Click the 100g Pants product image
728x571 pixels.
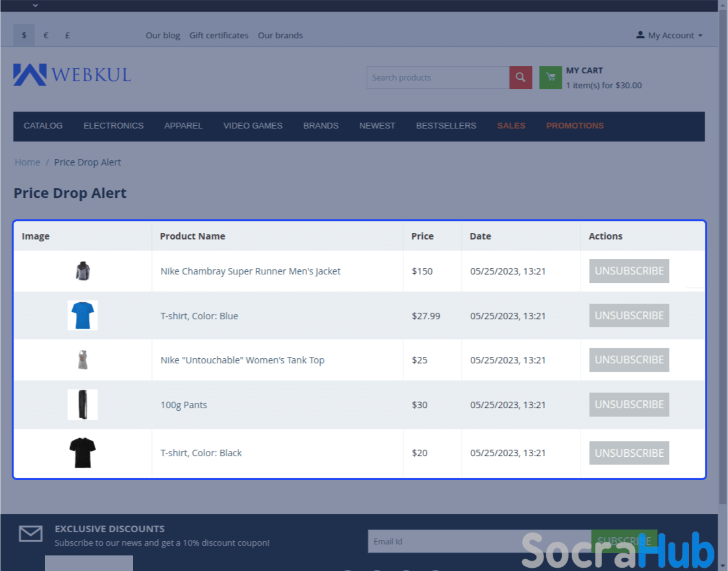[x=82, y=404]
